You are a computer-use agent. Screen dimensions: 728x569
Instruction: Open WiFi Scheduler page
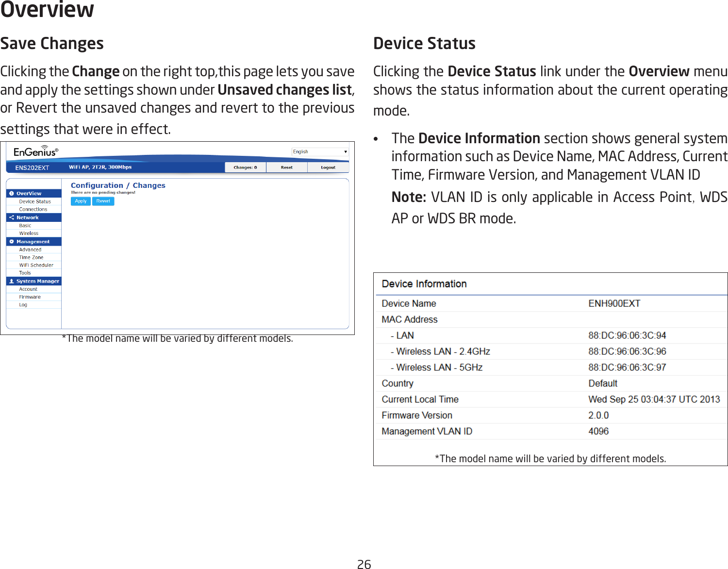(36, 265)
